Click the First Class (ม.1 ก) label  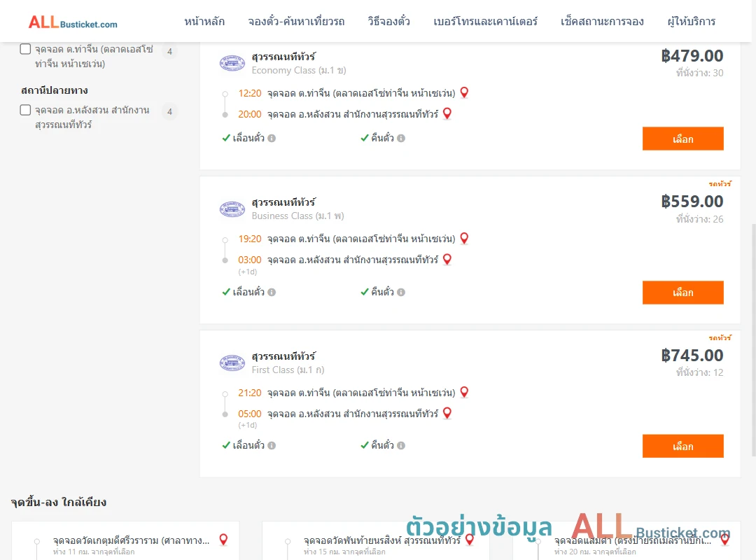pos(288,370)
